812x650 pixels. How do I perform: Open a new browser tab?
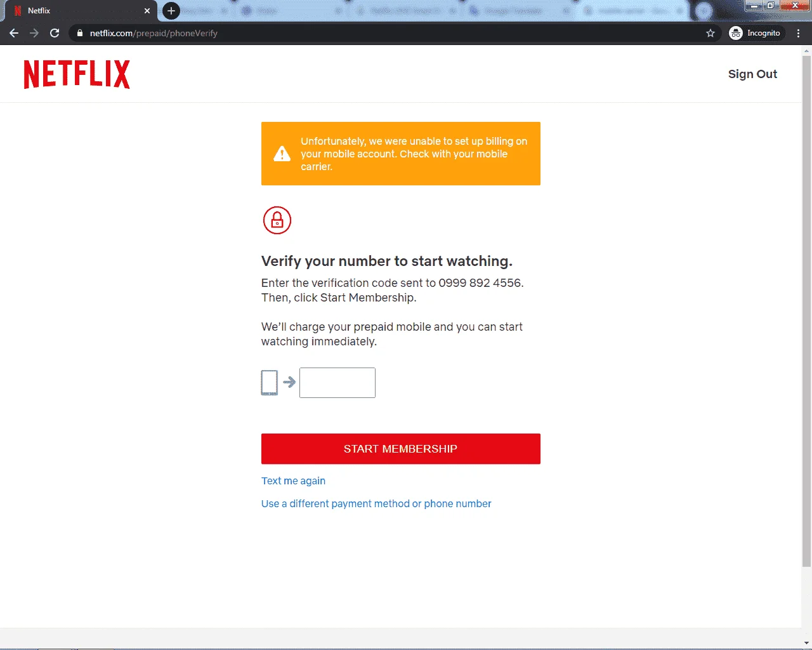(171, 11)
